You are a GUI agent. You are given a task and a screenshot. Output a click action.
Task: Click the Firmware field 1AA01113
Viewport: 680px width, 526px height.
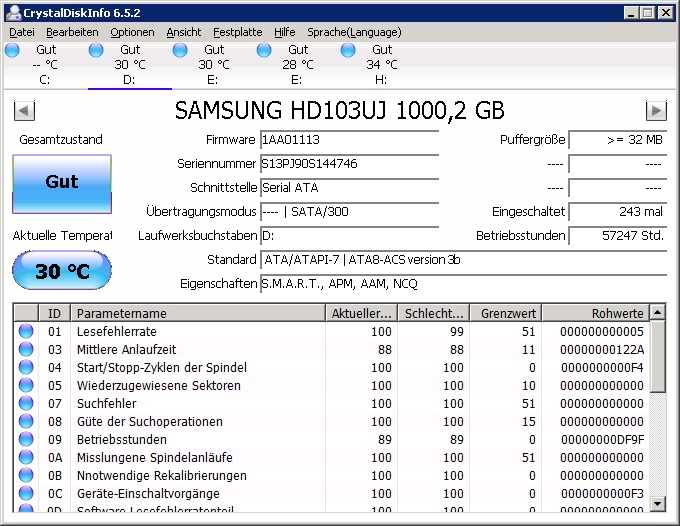(x=350, y=140)
